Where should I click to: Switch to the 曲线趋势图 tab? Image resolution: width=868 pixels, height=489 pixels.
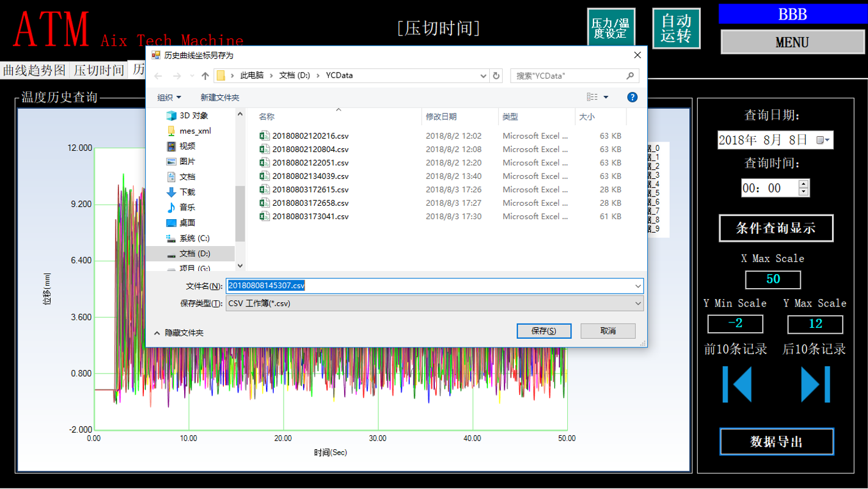coord(34,70)
